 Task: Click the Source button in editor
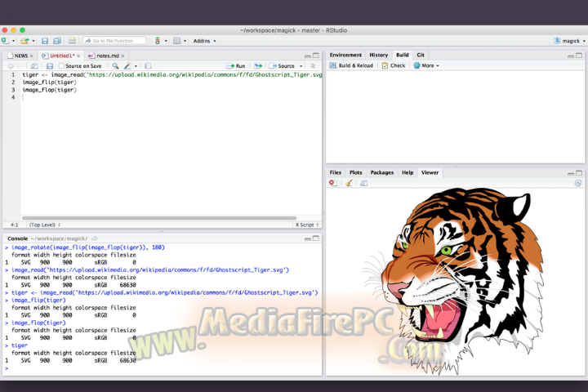click(282, 66)
